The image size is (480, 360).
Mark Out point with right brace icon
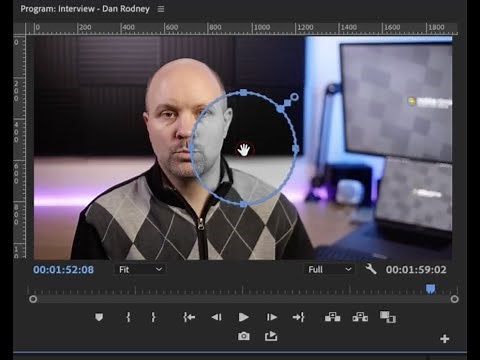click(153, 317)
